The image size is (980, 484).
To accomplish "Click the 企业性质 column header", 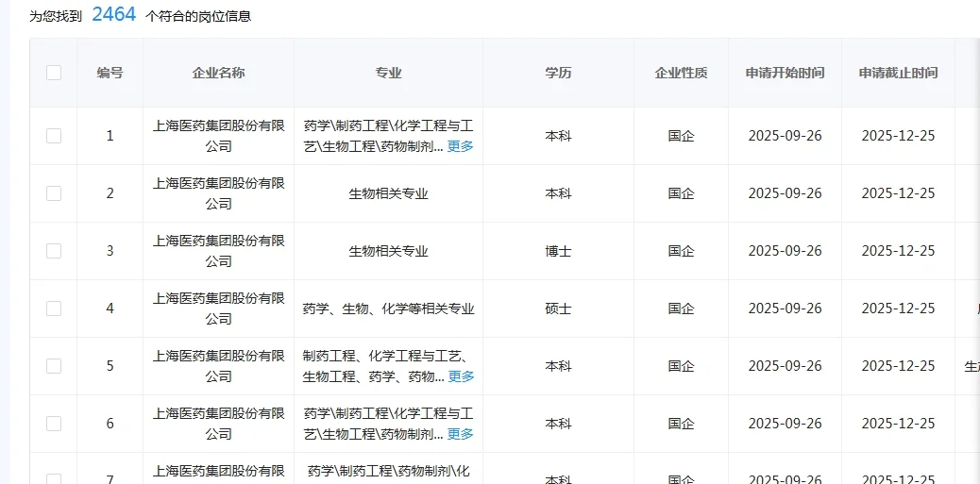I will click(x=681, y=73).
